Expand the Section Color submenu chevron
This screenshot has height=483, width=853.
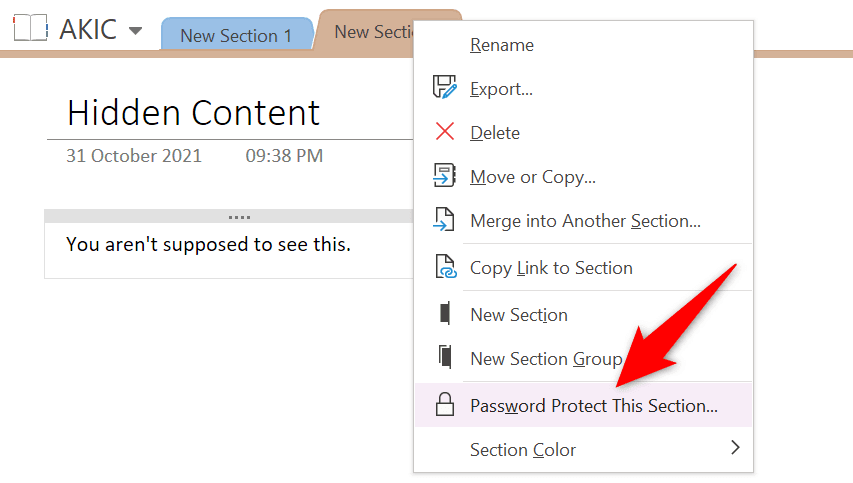735,447
